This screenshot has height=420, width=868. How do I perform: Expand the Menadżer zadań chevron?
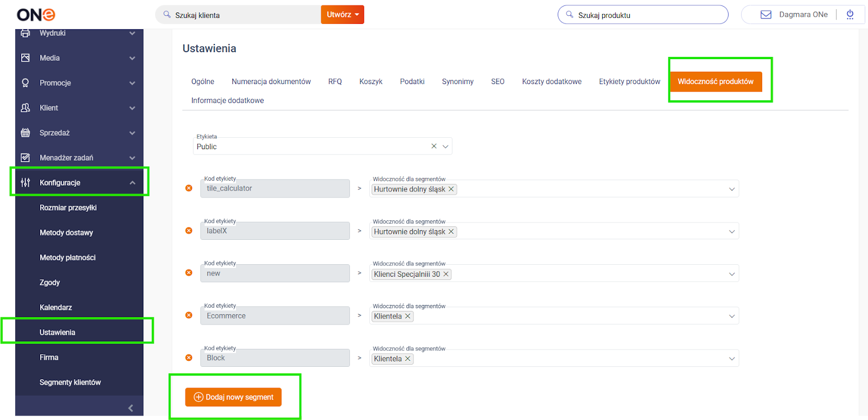tap(132, 158)
